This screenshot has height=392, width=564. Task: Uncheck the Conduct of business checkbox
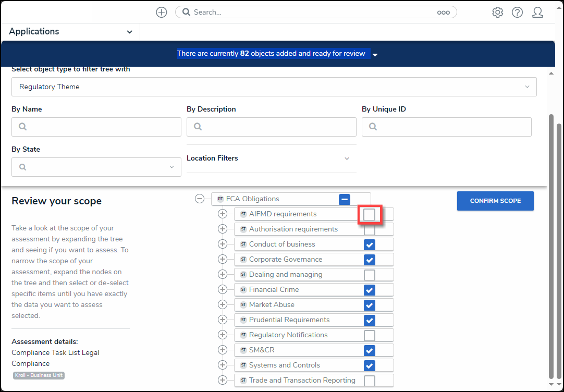(x=369, y=244)
